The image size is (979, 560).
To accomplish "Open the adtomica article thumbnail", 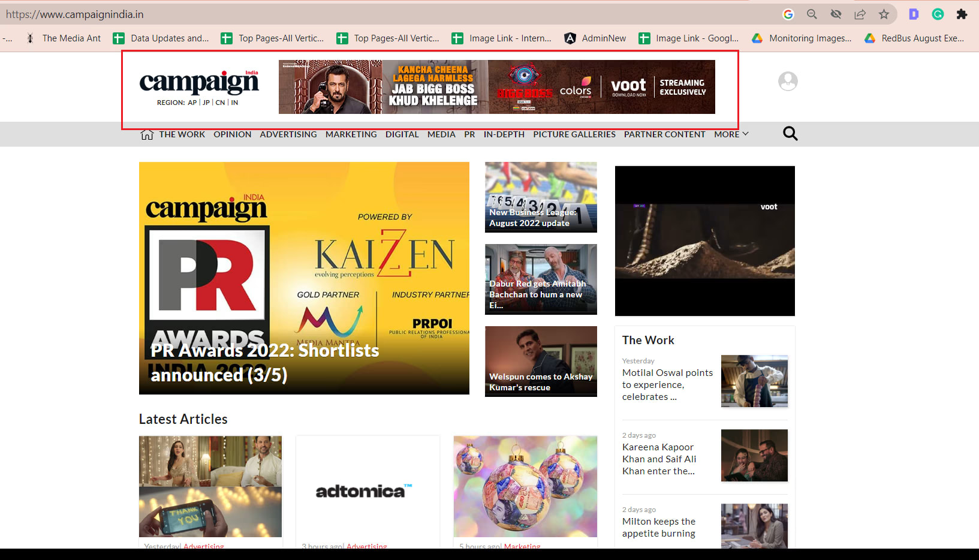I will tap(367, 487).
